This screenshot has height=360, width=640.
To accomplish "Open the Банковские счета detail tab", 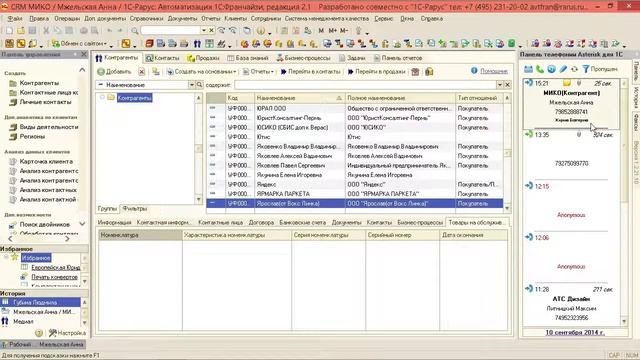I will [x=302, y=222].
